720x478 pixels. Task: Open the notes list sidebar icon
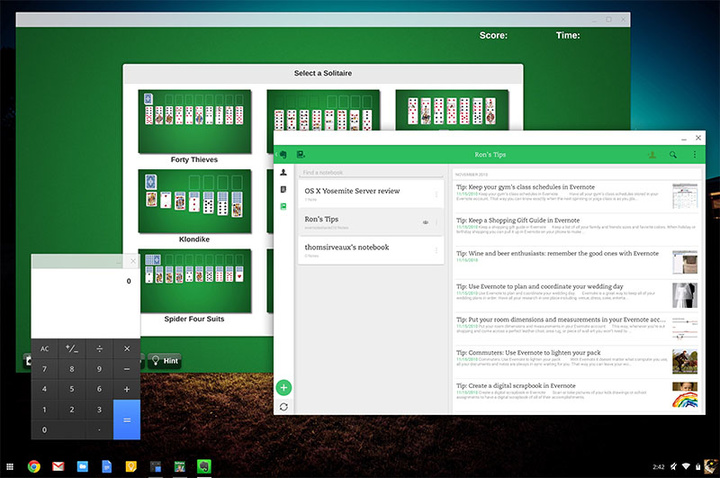[x=284, y=189]
